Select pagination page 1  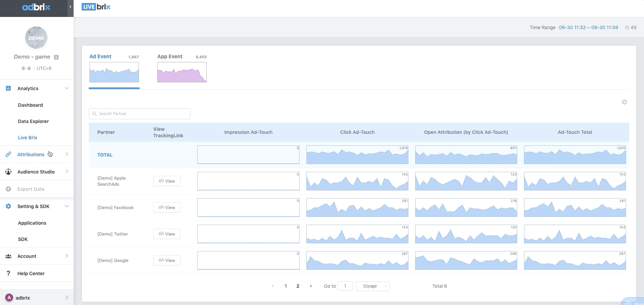pos(286,286)
